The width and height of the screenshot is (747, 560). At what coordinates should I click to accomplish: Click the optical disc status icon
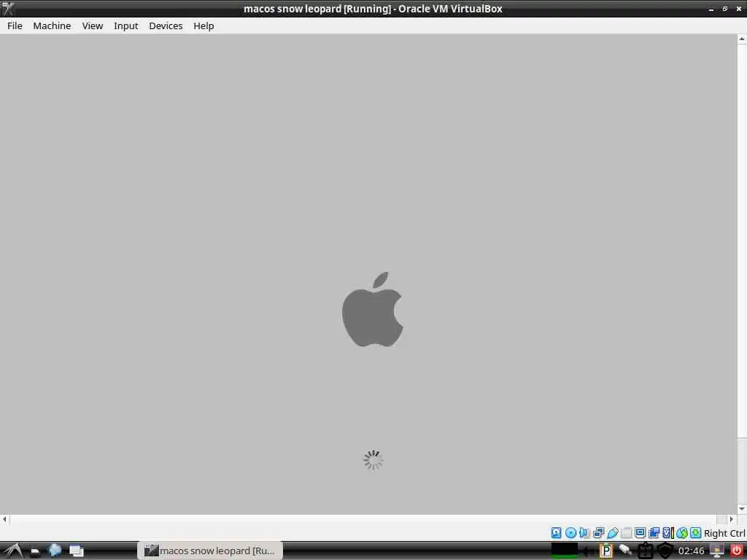[570, 533]
